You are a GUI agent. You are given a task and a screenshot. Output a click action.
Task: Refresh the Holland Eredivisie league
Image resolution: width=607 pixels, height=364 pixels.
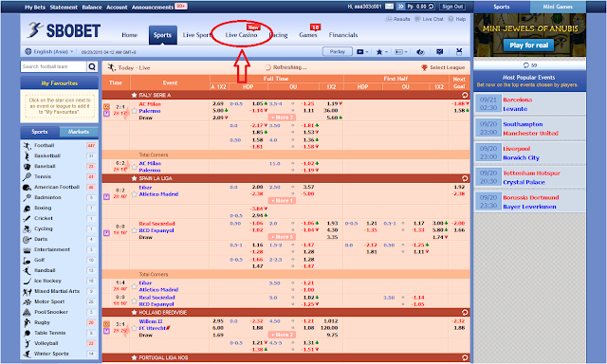465,313
